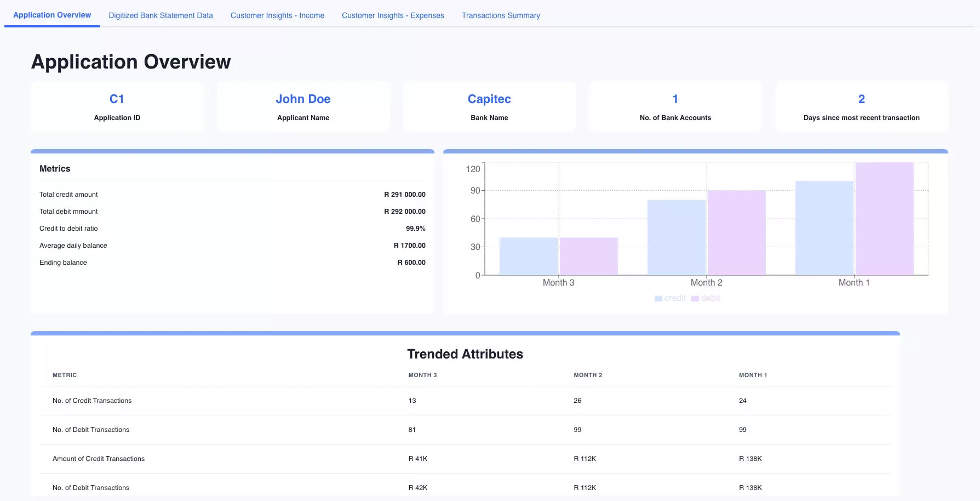Select the Capitec bank name card
The height and width of the screenshot is (501, 980).
point(489,106)
